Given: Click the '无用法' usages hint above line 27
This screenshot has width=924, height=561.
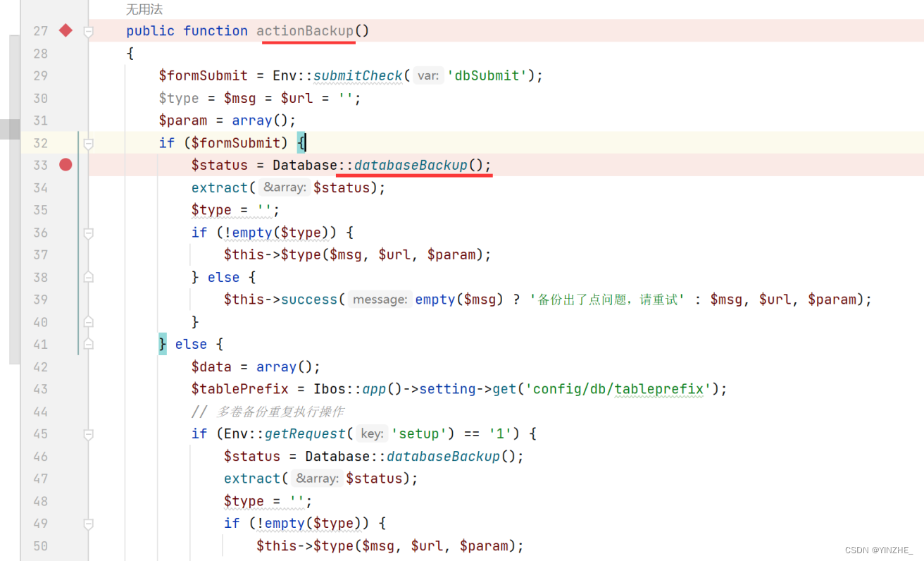Looking at the screenshot, I should coord(144,10).
